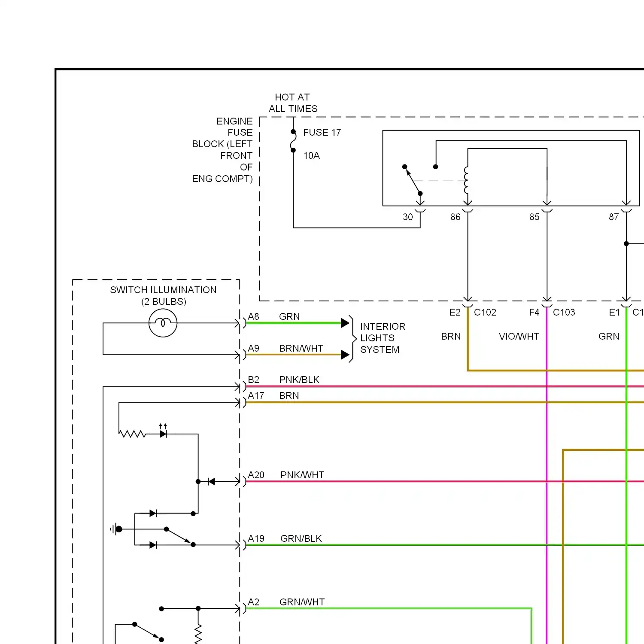Click connector pin label F4
This screenshot has height=644, width=644.
(534, 312)
